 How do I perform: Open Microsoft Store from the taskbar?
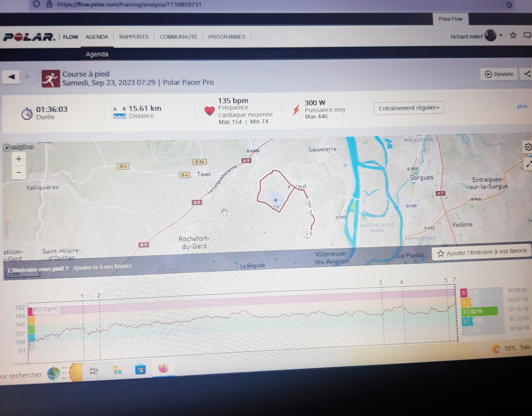pos(140,369)
